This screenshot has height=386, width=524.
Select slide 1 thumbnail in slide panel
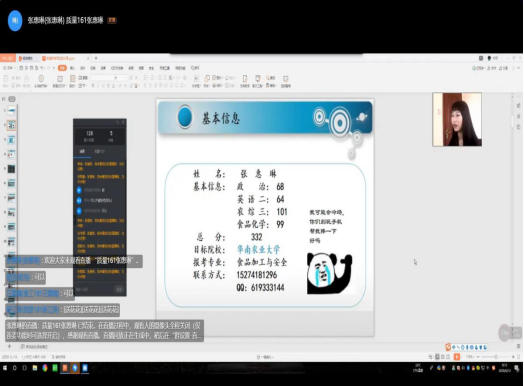[x=11, y=110]
